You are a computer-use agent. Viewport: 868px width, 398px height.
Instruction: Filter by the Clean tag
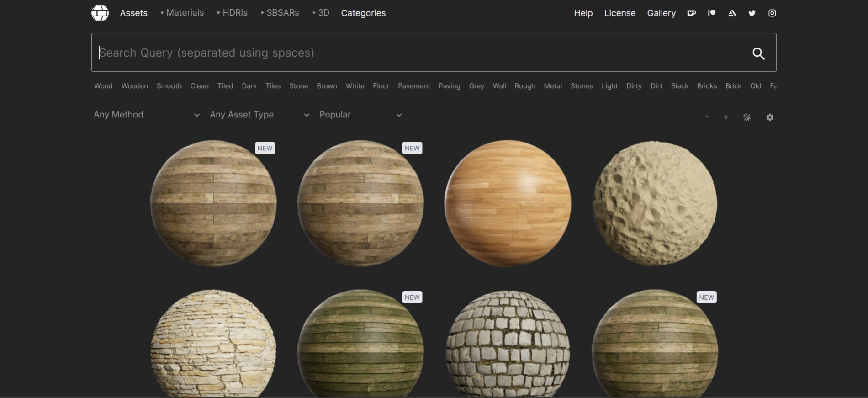[200, 86]
